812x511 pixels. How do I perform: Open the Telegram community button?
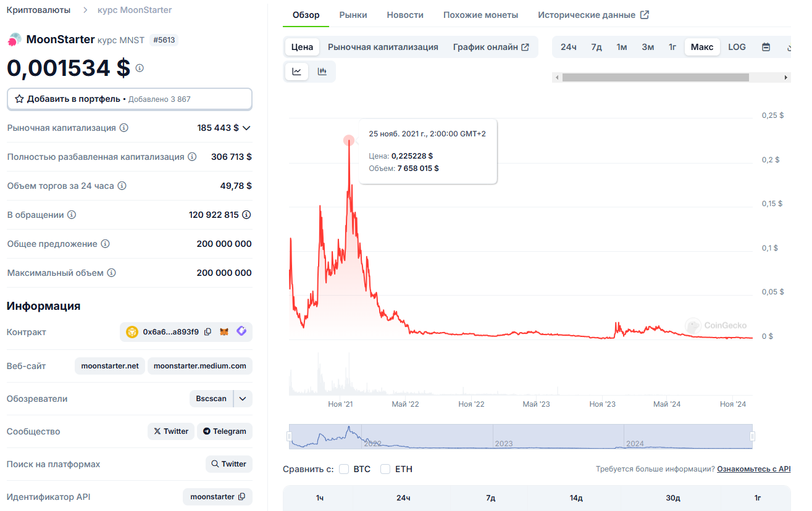(225, 431)
